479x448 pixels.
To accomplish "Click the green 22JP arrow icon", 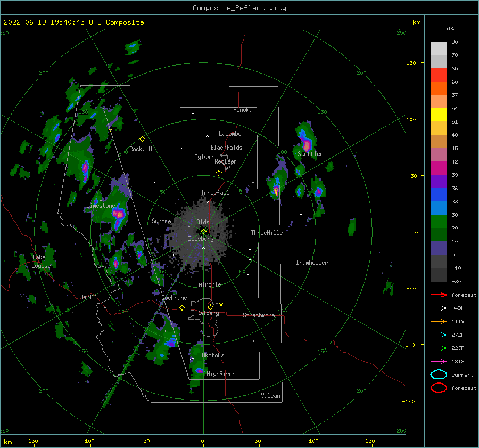I will coord(439,348).
